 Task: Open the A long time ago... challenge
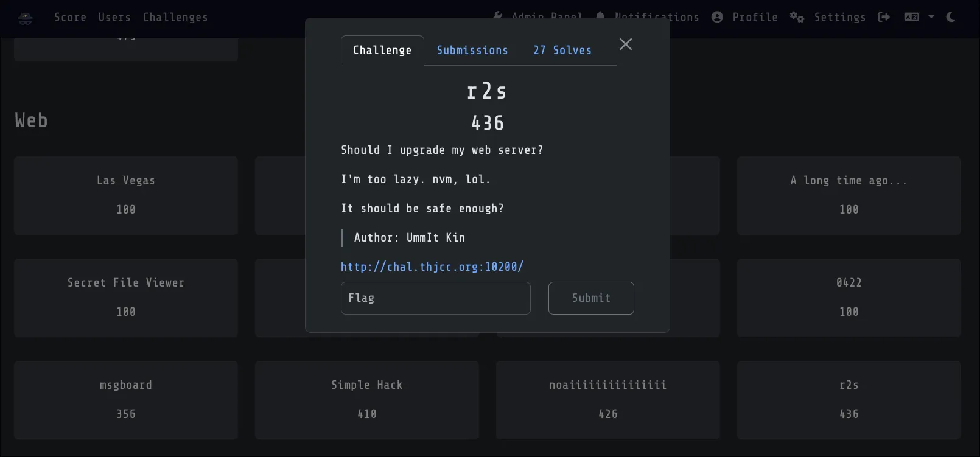tap(849, 195)
